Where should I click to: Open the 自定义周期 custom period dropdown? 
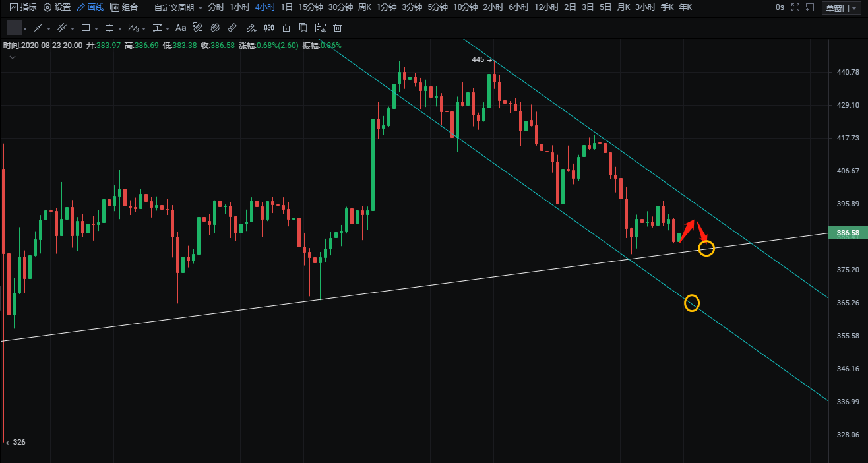178,7
